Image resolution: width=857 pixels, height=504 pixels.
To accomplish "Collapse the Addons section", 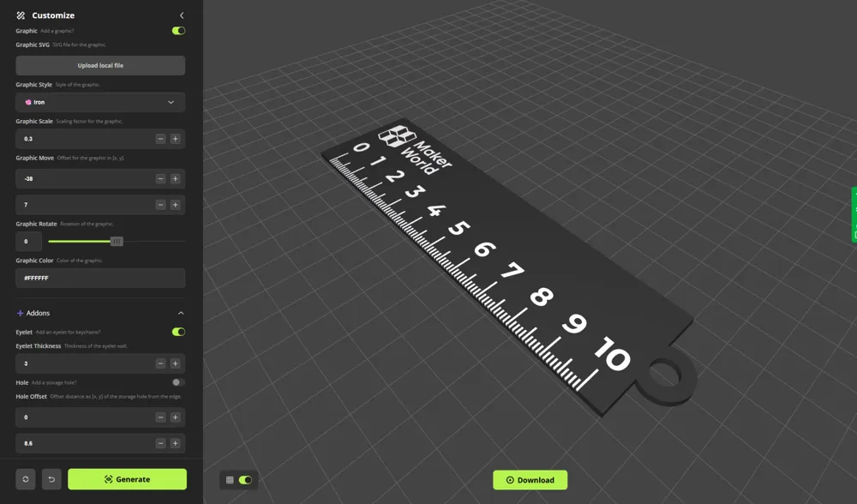I will [x=179, y=312].
